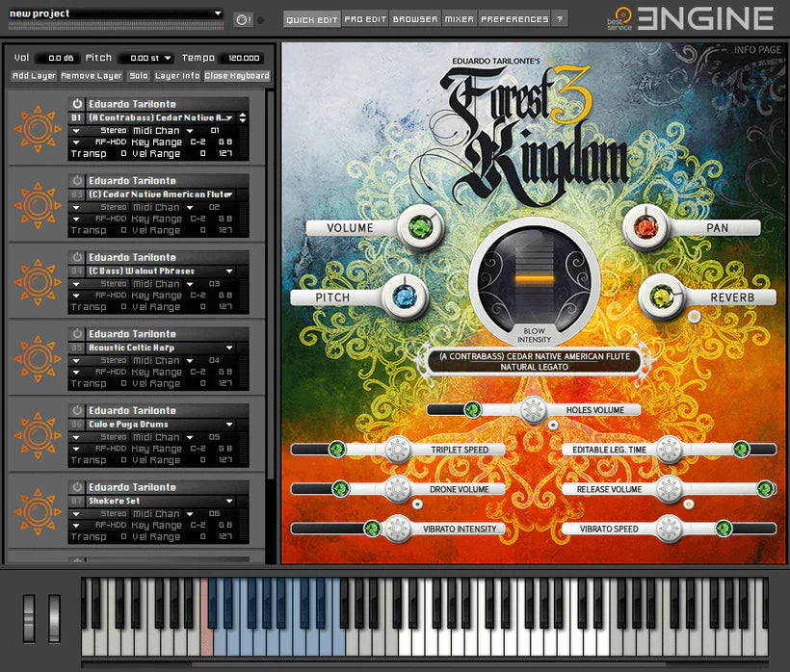Open the Mixer tab

coord(460,19)
